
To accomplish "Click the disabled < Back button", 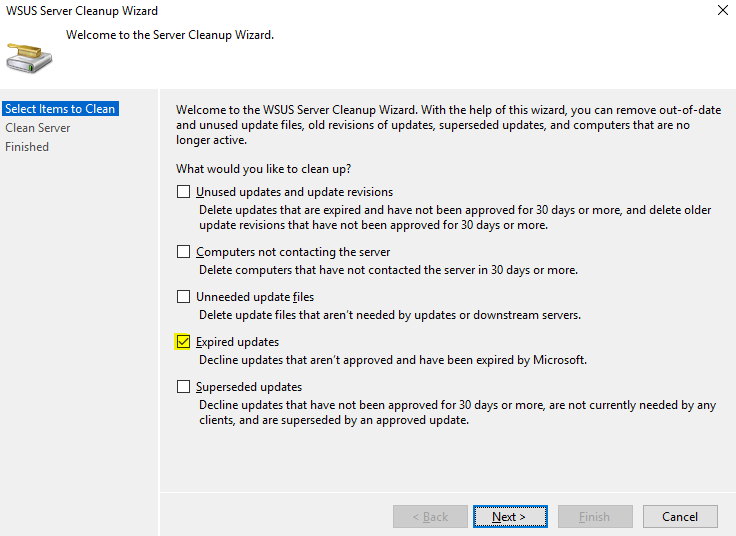I will point(430,516).
